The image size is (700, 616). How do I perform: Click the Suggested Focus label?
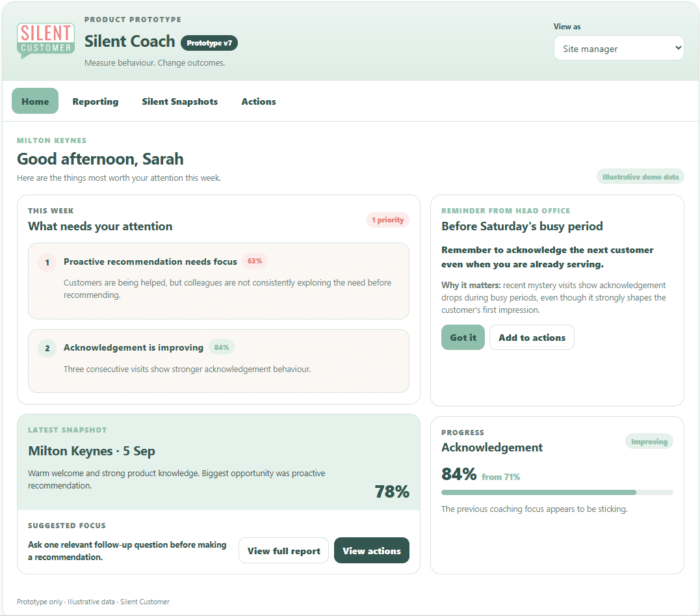[x=67, y=526]
